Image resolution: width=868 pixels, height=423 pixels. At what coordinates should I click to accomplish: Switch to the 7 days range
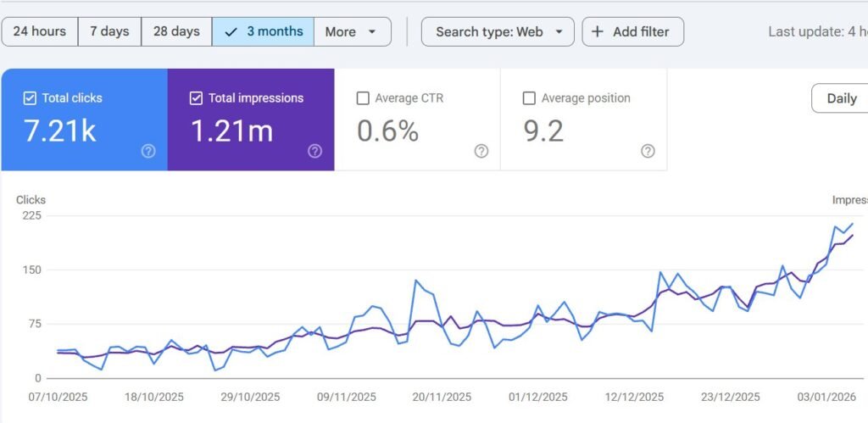[x=109, y=31]
